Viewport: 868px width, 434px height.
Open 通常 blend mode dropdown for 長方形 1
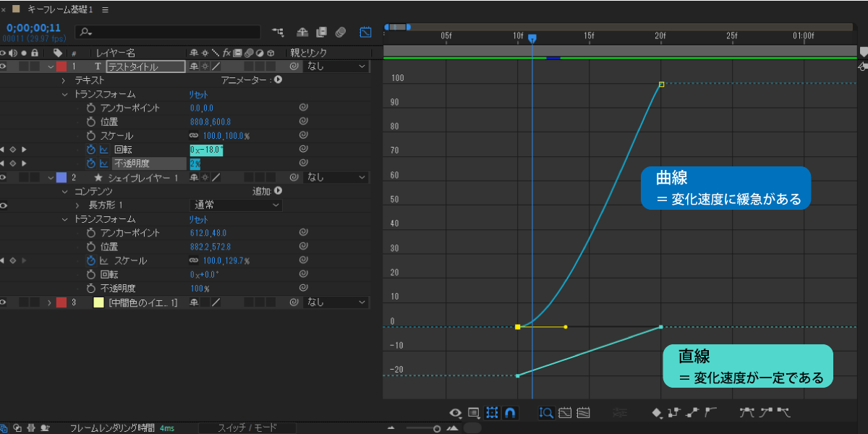pyautogui.click(x=235, y=205)
